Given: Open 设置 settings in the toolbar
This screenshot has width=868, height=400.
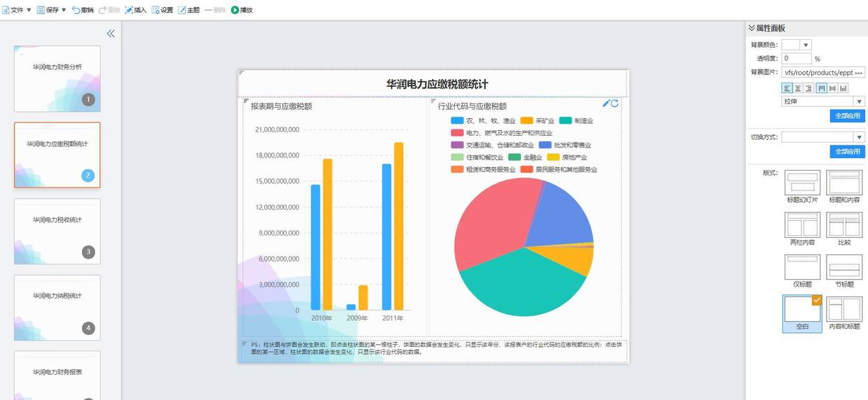Looking at the screenshot, I should (155, 10).
